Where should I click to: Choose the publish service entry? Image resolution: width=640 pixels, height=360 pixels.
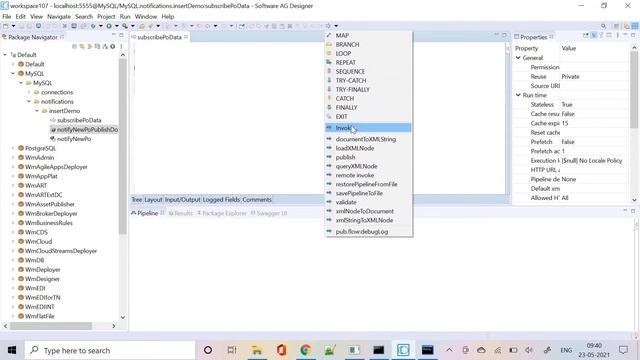369,157
